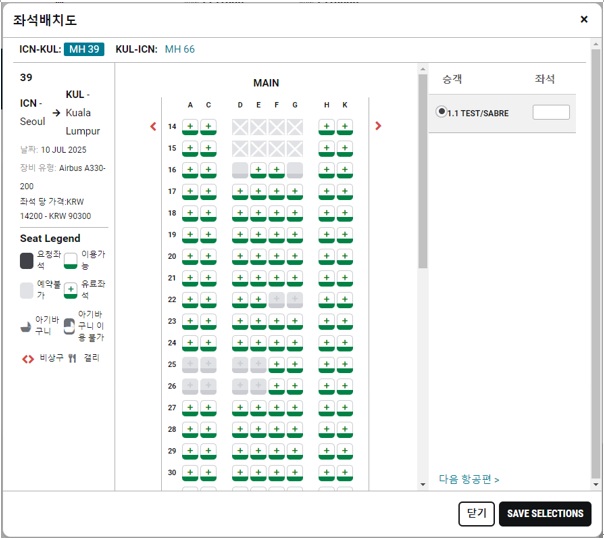Click the 요청좌석 dark legend swatch
Image resolution: width=604 pixels, height=539 pixels.
[x=27, y=261]
